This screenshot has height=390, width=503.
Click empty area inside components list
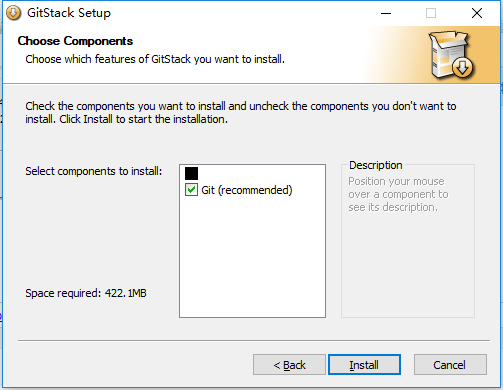(x=252, y=257)
